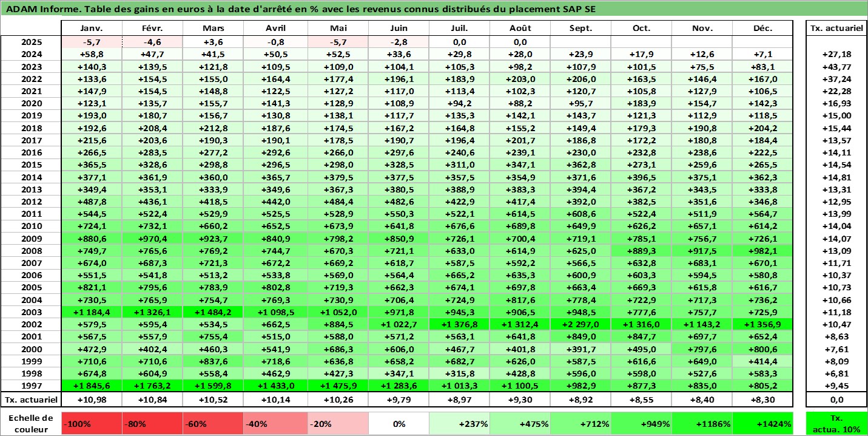Select the 'Oct.' column header

pyautogui.click(x=641, y=28)
